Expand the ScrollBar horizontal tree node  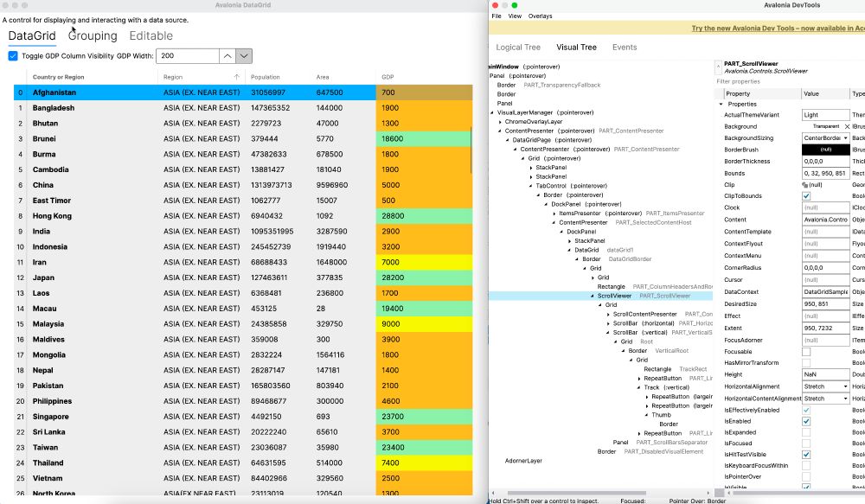coord(608,323)
